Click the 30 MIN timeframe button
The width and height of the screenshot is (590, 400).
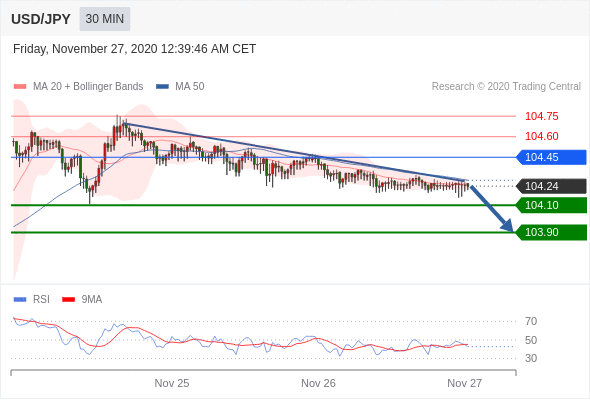click(x=105, y=19)
